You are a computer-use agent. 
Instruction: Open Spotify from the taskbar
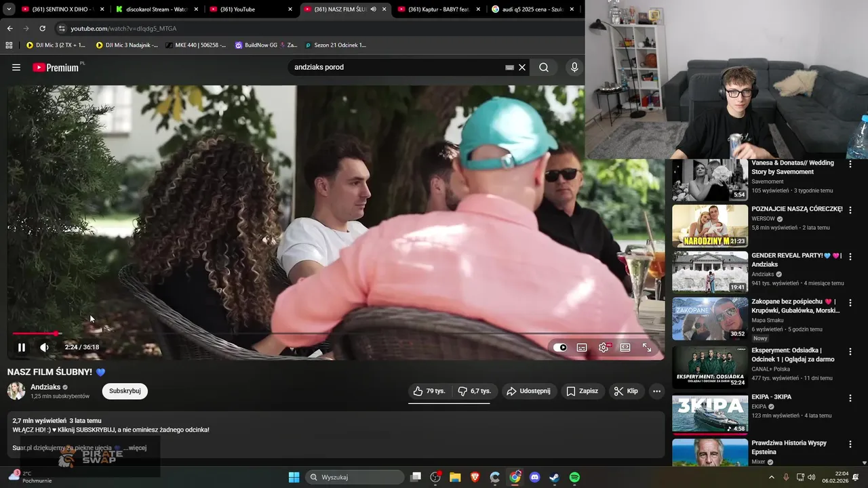[x=574, y=477]
